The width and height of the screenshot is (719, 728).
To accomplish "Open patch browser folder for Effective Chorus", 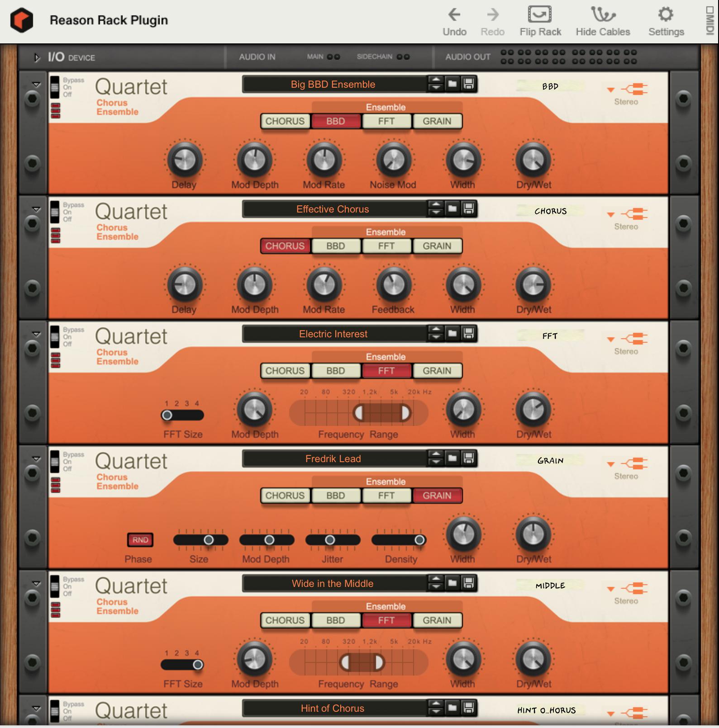I will click(x=452, y=208).
